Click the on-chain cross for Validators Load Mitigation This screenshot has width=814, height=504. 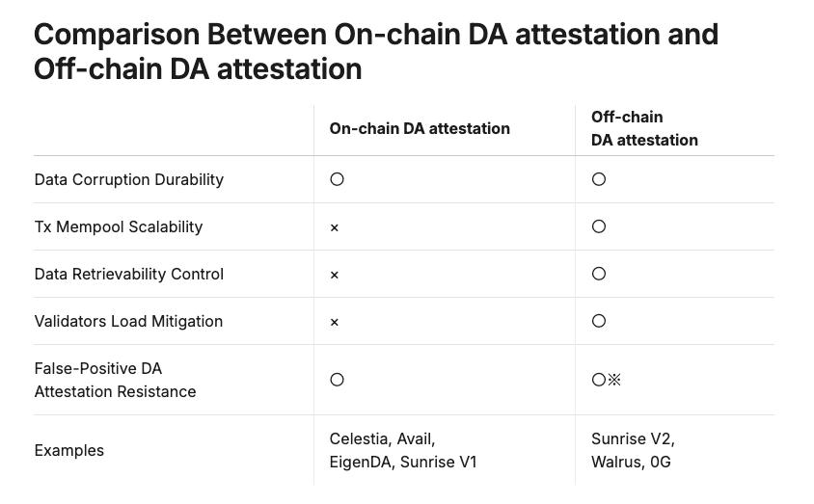point(335,322)
